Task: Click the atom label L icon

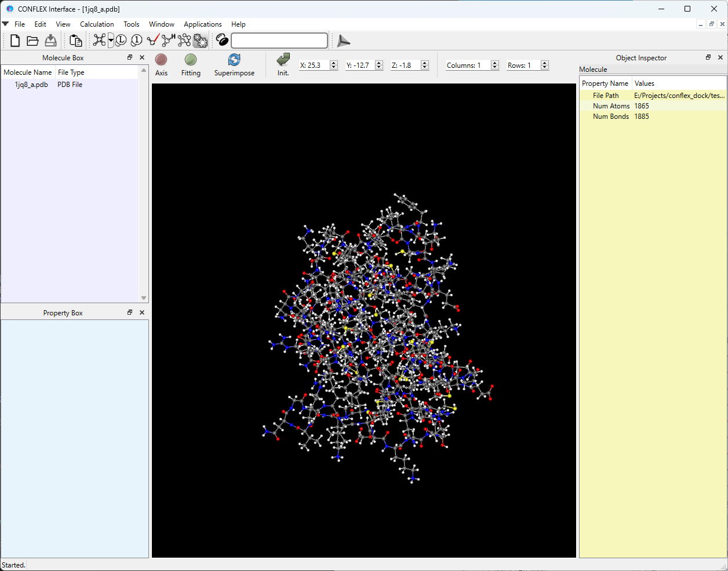Action: tap(121, 41)
